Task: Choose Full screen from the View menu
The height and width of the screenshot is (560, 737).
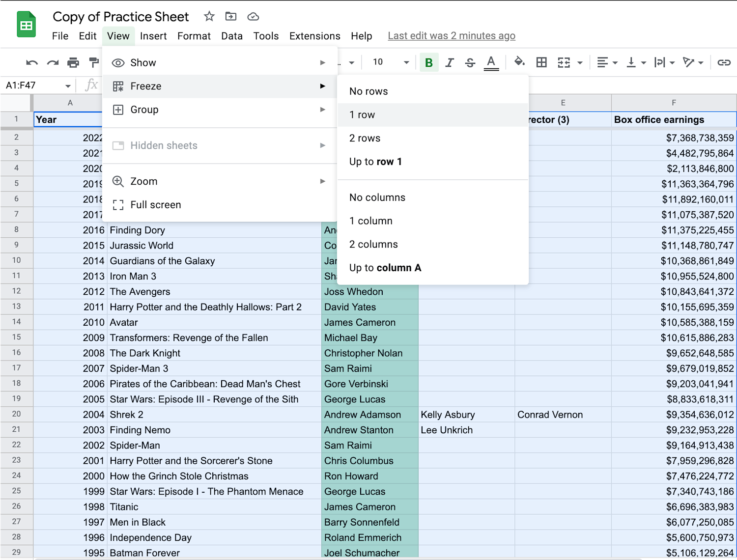Action: coord(220,205)
